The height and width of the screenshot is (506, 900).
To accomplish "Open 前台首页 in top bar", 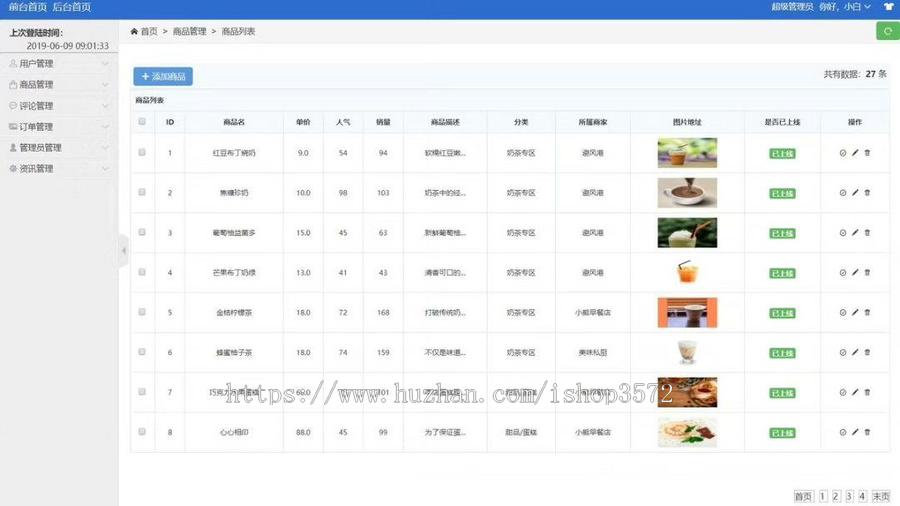I will click(x=28, y=7).
